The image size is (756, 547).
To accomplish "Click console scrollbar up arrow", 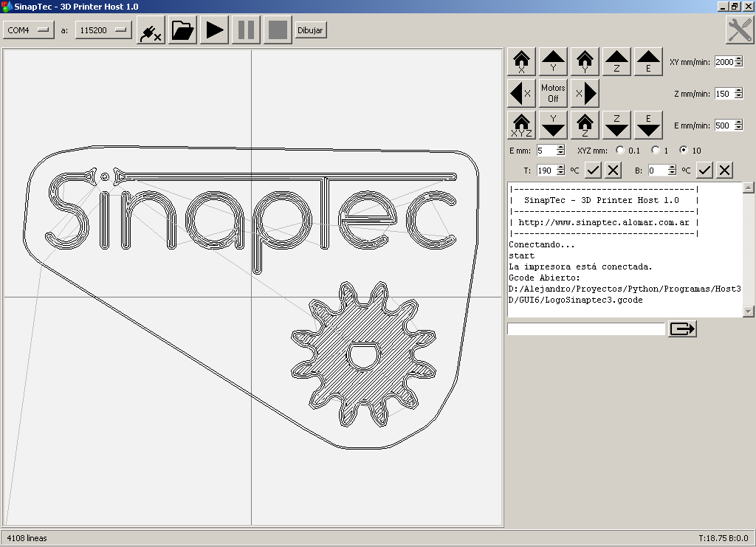I will pos(749,188).
